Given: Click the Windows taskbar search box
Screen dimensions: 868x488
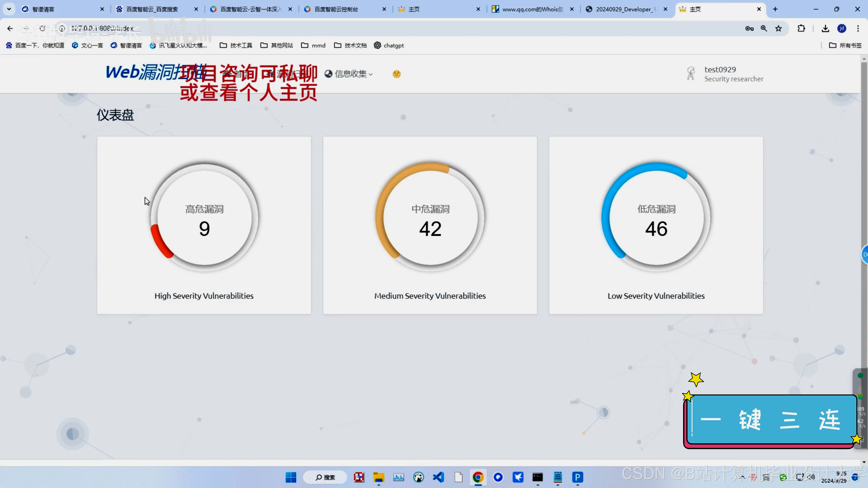Looking at the screenshot, I should [x=325, y=477].
